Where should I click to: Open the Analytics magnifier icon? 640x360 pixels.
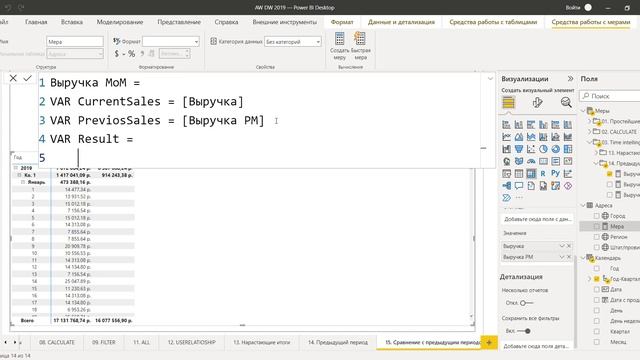click(566, 102)
